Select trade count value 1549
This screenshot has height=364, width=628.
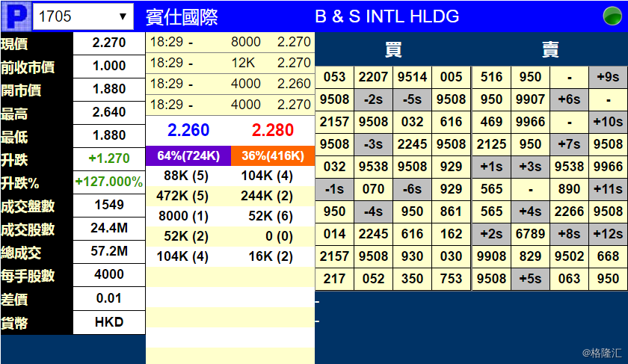click(109, 205)
